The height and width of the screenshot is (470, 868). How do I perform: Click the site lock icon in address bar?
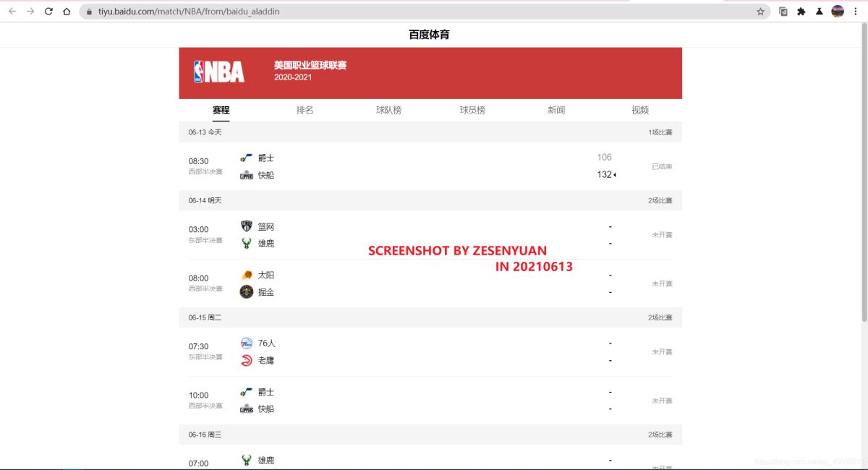(89, 12)
